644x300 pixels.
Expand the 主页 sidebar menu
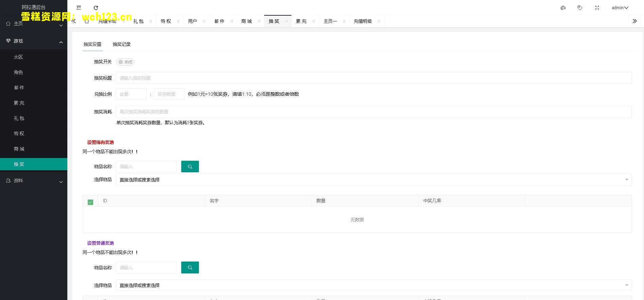pyautogui.click(x=34, y=24)
